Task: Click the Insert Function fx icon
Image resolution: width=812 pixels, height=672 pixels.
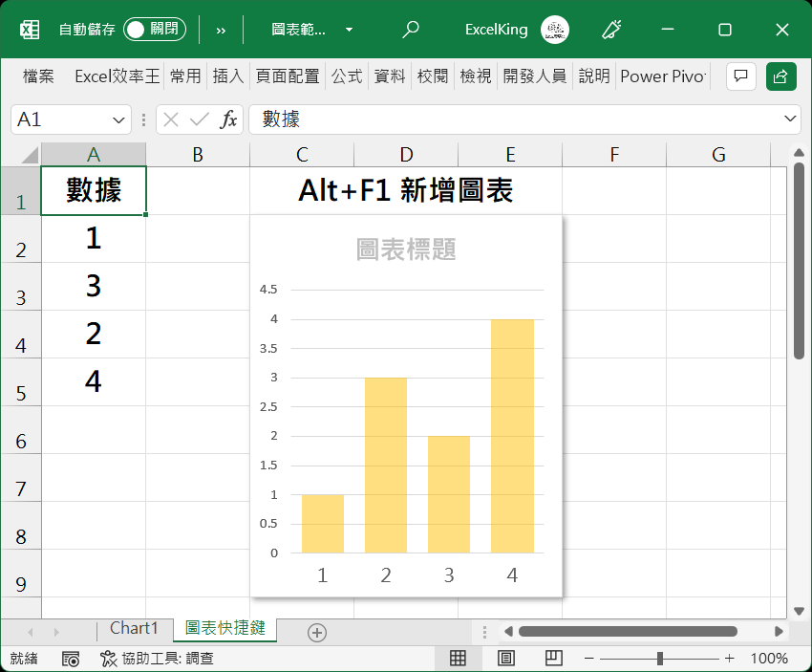Action: click(229, 119)
